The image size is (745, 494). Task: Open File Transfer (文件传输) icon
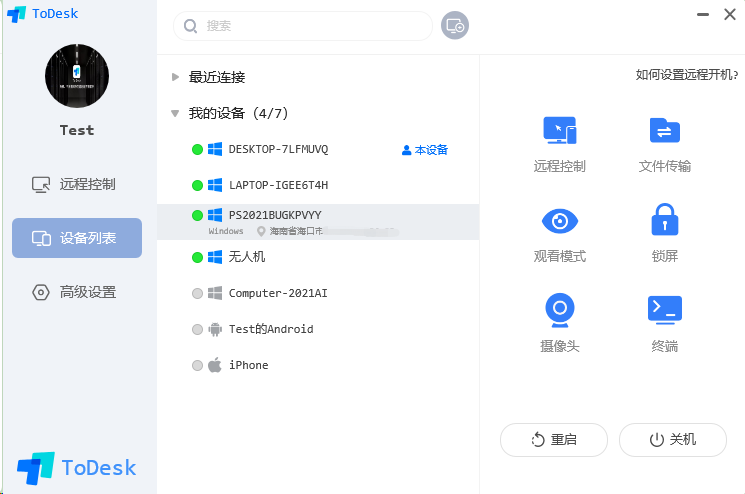click(x=664, y=132)
